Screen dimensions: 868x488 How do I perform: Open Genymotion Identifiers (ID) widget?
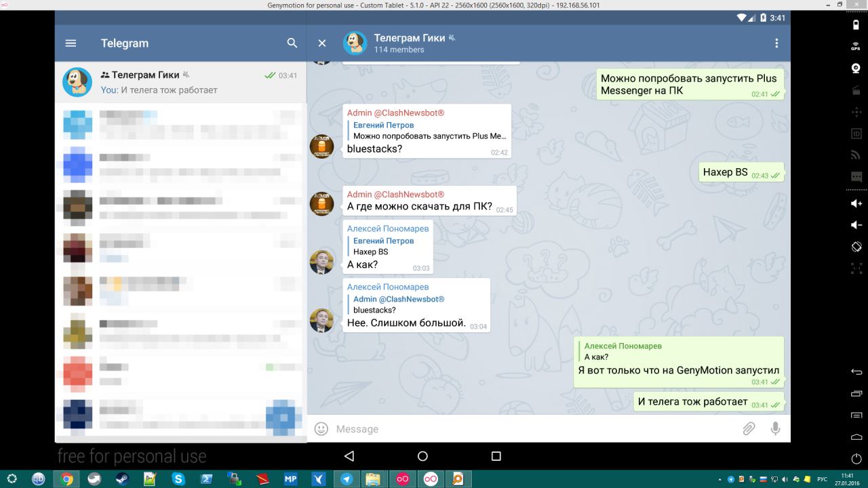click(856, 134)
